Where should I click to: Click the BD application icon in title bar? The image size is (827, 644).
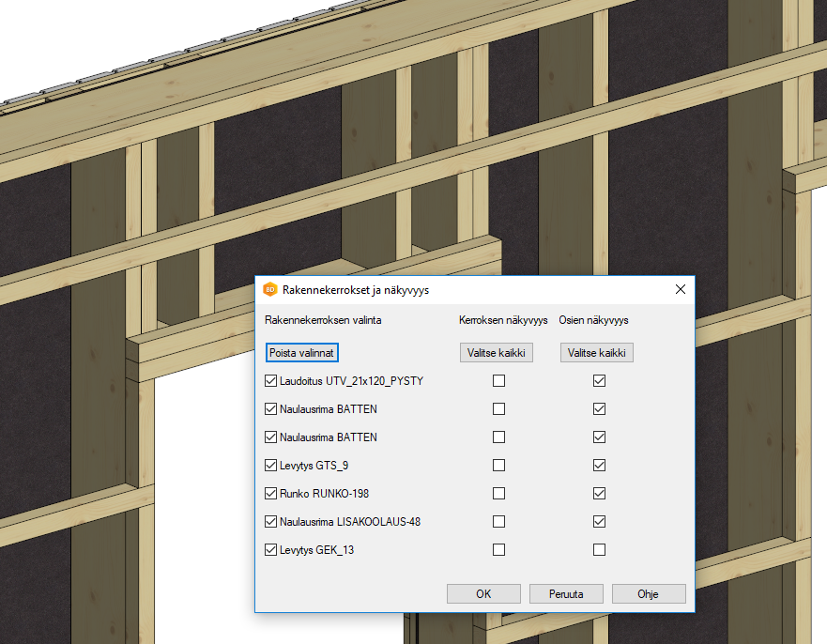point(270,289)
